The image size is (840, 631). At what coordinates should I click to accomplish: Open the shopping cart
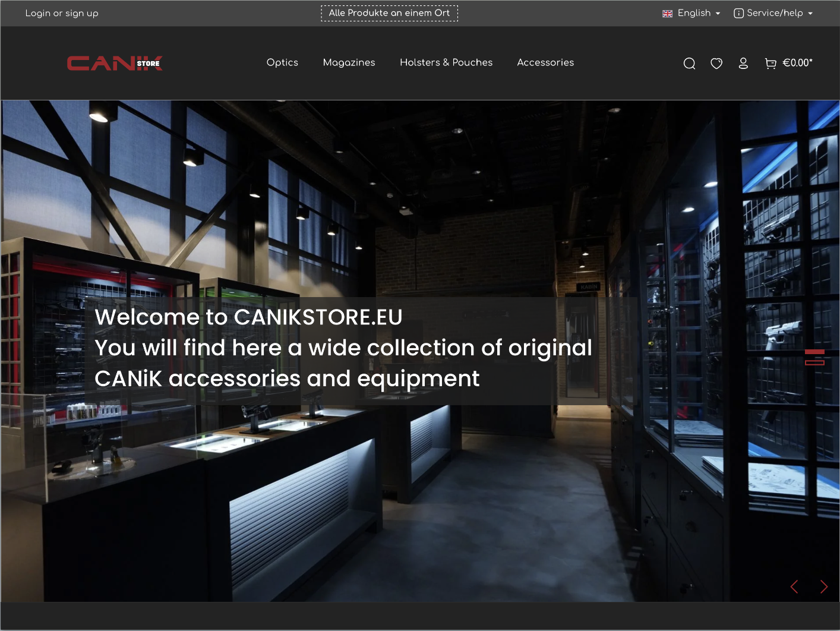pyautogui.click(x=771, y=63)
